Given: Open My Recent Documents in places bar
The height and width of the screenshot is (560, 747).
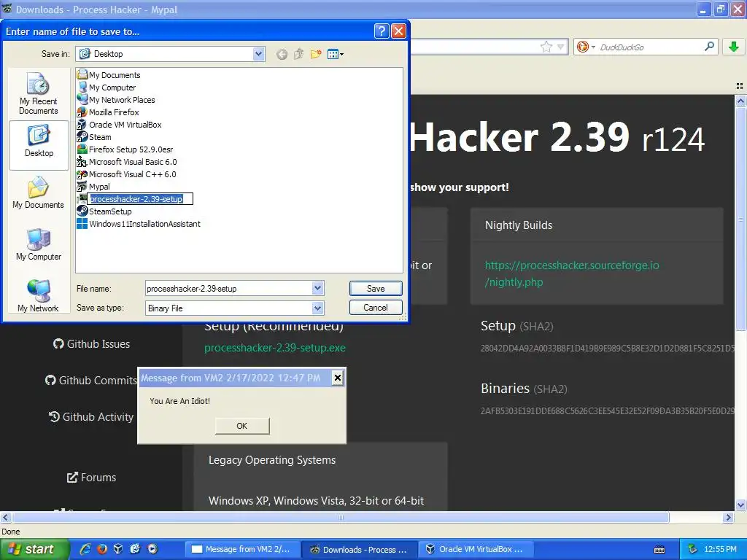Looking at the screenshot, I should click(x=39, y=93).
